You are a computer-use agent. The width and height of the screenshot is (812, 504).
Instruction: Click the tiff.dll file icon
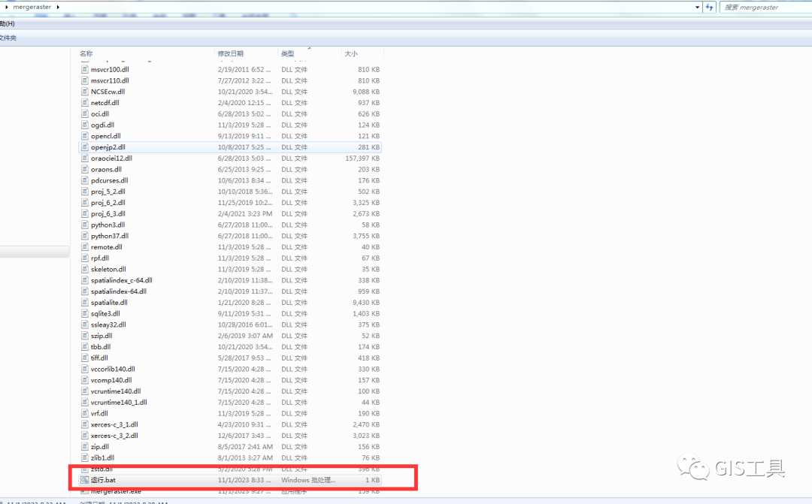85,358
